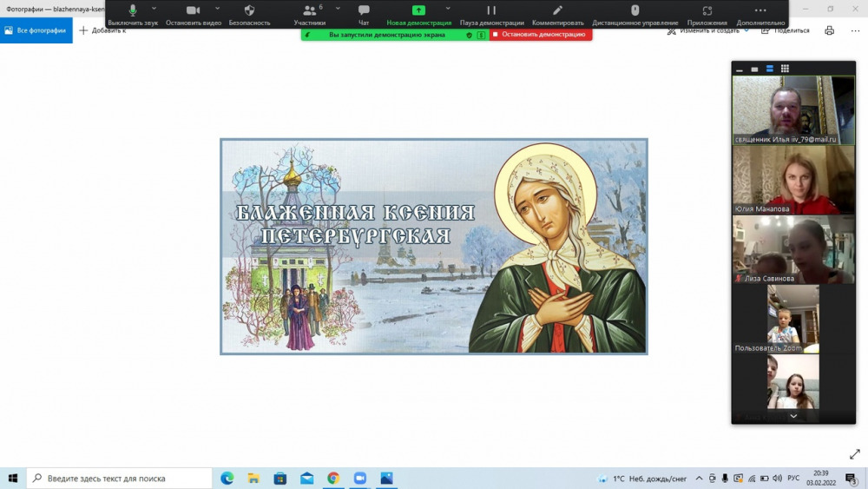The image size is (868, 489).
Task: Print the photo with printer icon
Action: click(829, 30)
